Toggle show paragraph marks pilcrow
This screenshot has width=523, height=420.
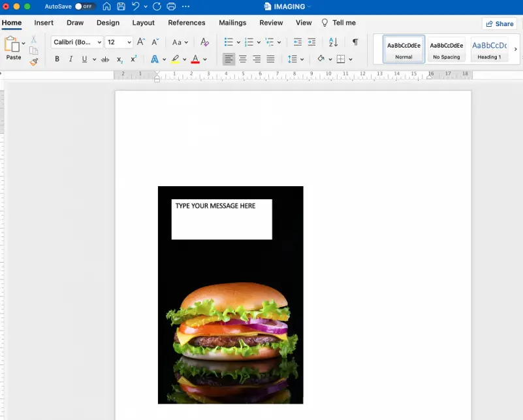(x=355, y=42)
